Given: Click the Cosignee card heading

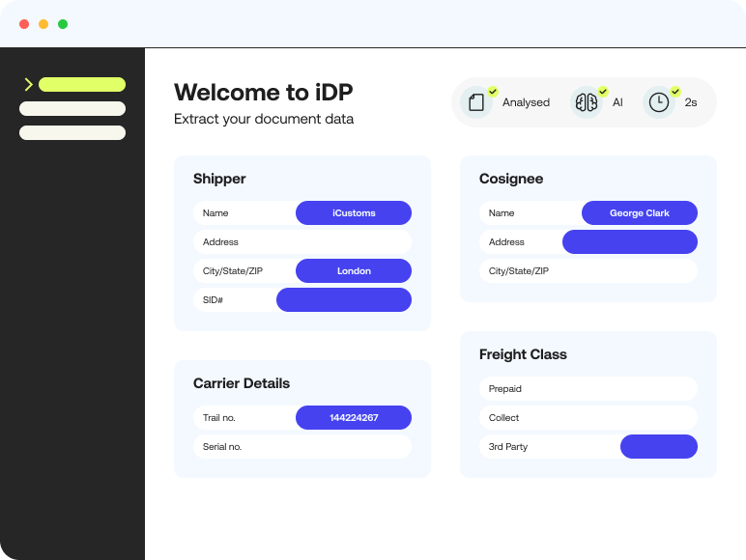Looking at the screenshot, I should (x=511, y=179).
